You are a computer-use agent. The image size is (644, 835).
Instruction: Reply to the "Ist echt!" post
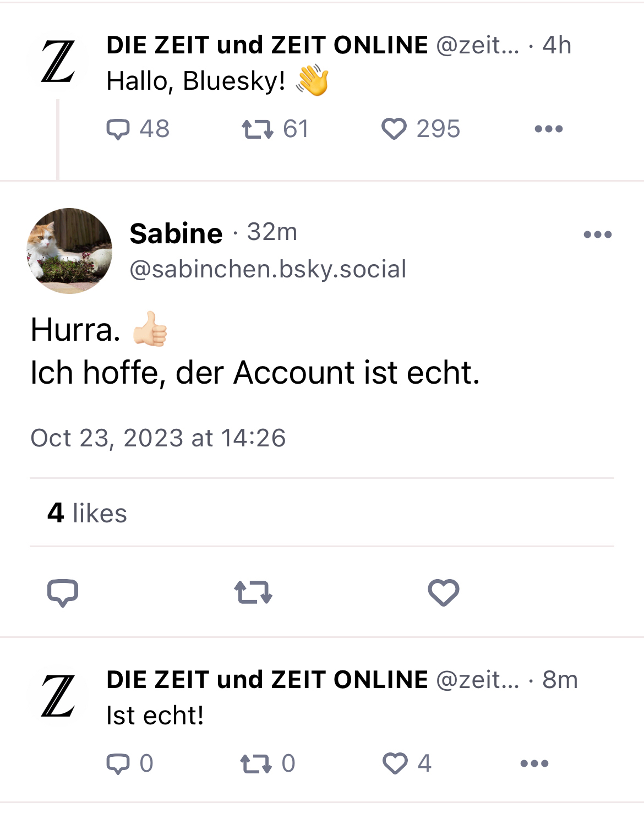click(x=118, y=764)
